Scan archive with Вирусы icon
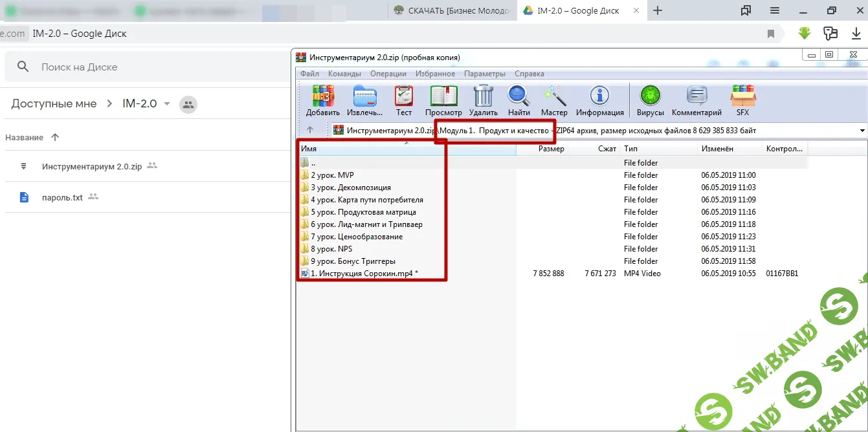 (x=650, y=100)
